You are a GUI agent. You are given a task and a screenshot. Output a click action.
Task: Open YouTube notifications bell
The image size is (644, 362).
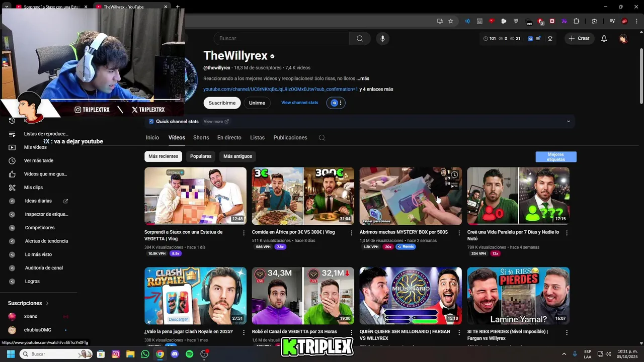coord(604,38)
